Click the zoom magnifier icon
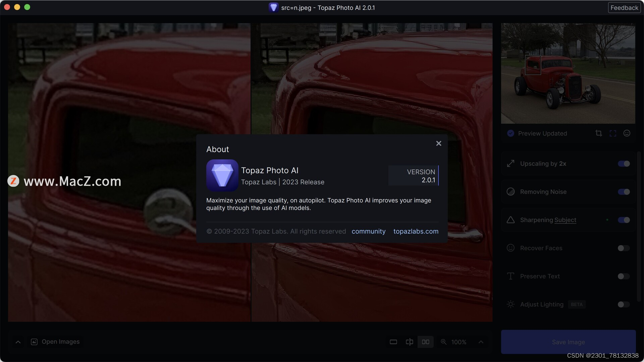This screenshot has height=362, width=644. click(444, 342)
